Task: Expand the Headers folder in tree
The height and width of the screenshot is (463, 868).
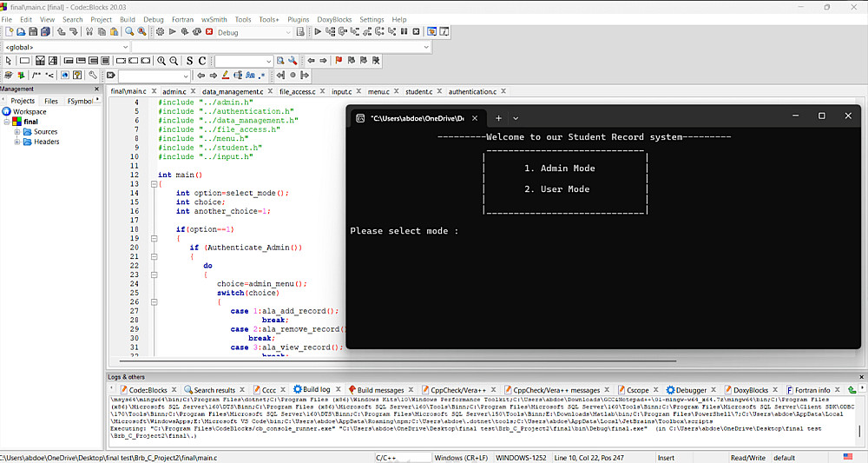Action: coord(16,142)
